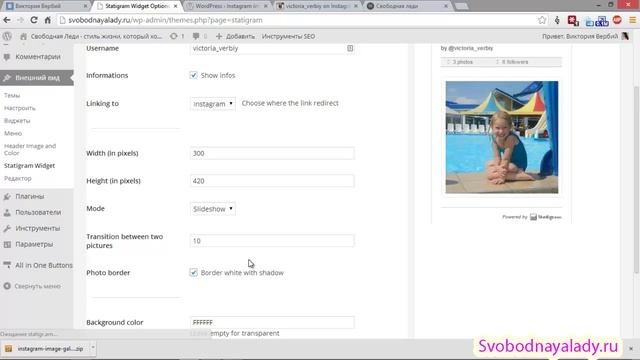
Task: Click the Width in pixels field
Action: tap(272, 153)
